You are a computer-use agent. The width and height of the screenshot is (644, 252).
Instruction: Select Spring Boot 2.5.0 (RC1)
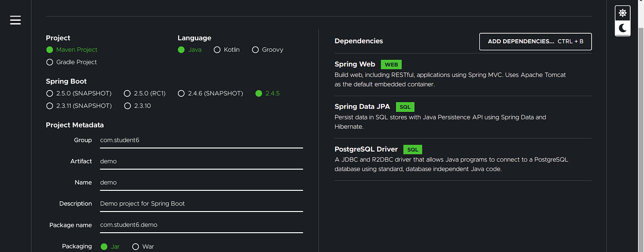point(145,94)
